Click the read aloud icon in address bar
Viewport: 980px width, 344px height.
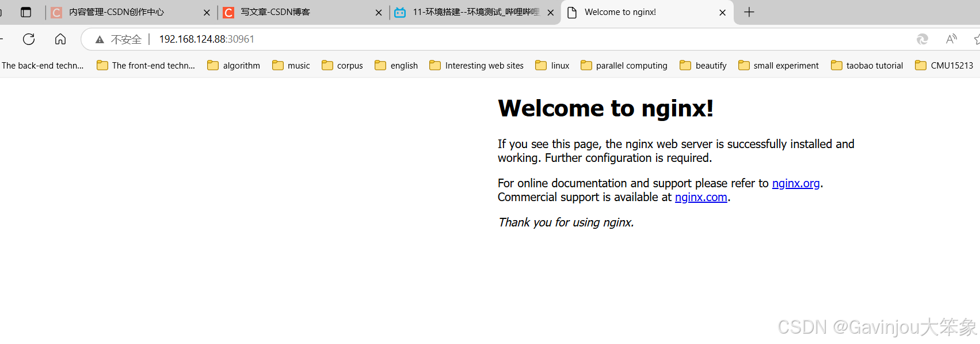[951, 39]
